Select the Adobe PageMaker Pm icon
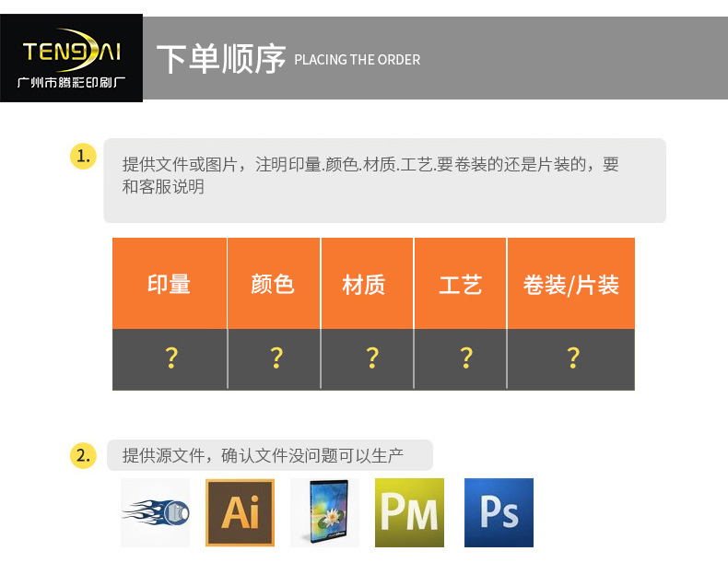The image size is (728, 563). click(x=409, y=513)
